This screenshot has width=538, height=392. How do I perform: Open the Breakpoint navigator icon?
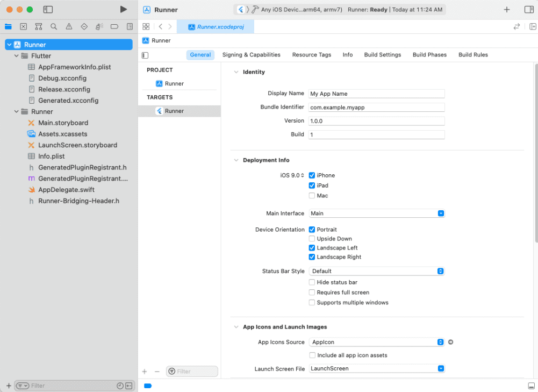114,26
